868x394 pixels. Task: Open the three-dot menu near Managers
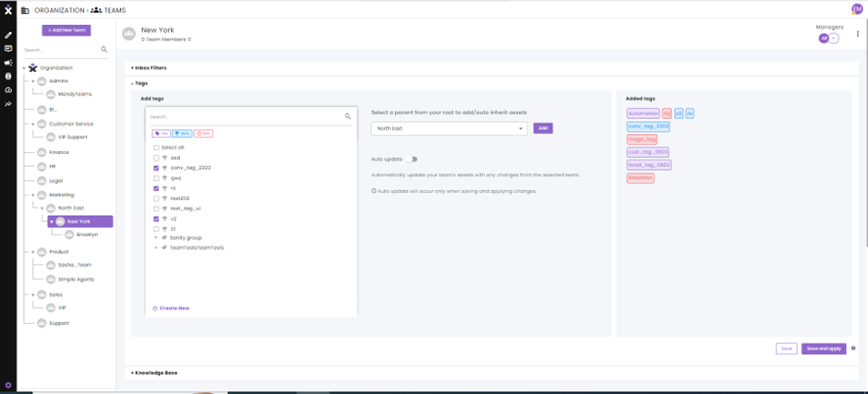(858, 34)
